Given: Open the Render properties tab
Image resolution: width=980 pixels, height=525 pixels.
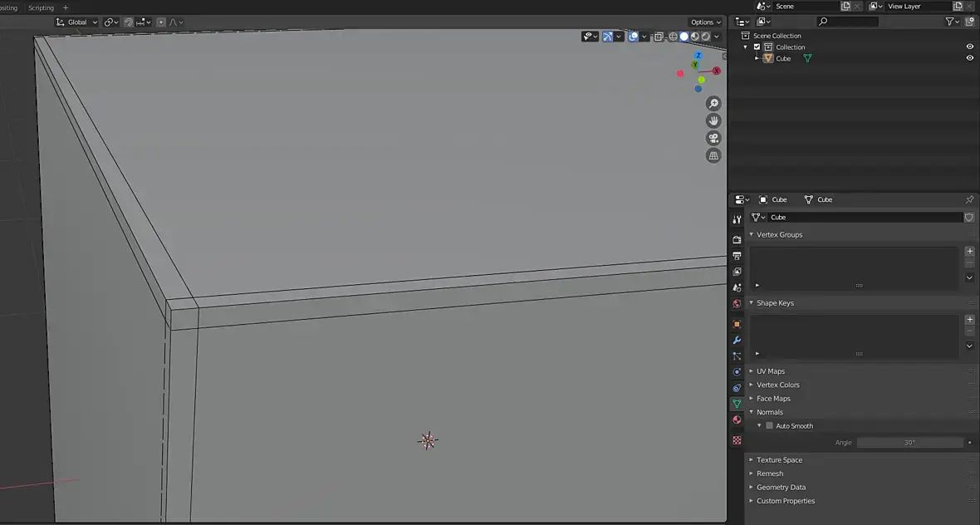Looking at the screenshot, I should 737,239.
